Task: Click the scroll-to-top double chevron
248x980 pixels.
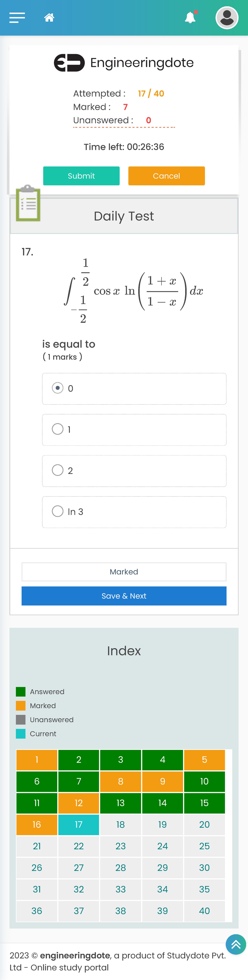Action: tap(235, 944)
